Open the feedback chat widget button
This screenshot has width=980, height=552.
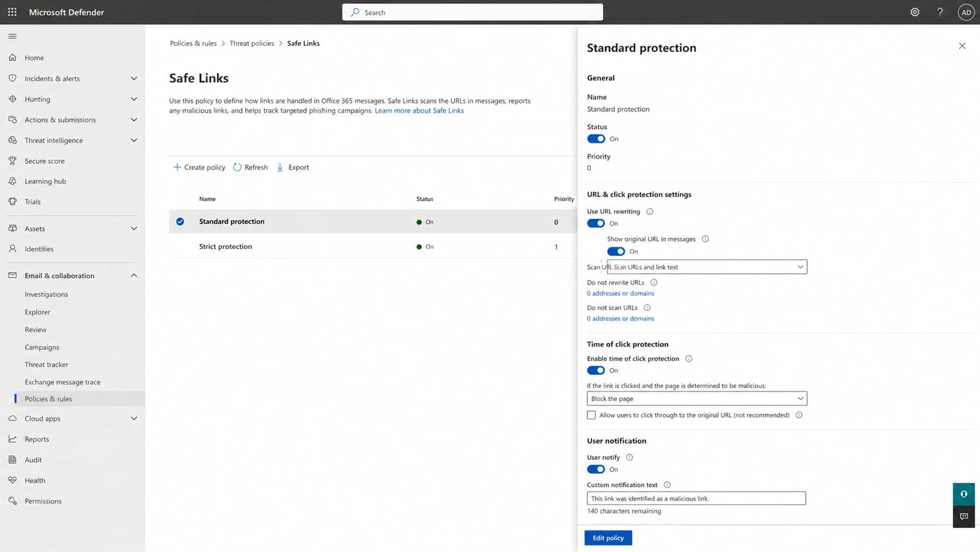coord(964,517)
